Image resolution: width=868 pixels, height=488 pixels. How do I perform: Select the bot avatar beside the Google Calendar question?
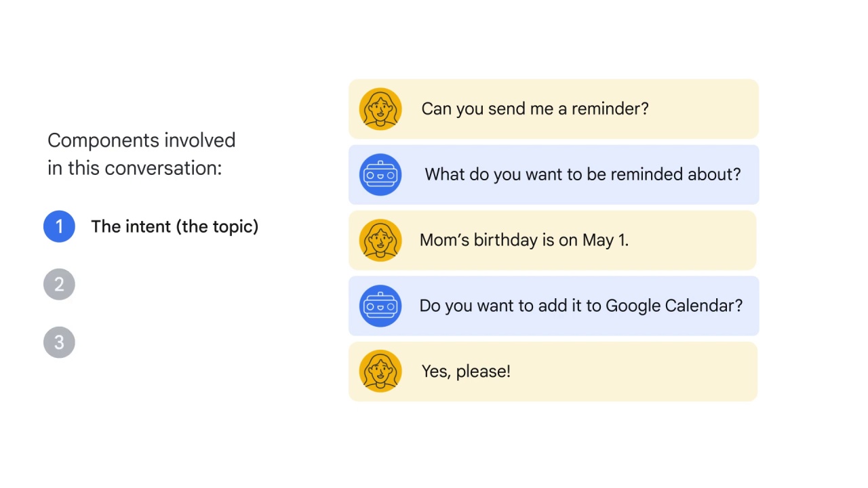click(x=380, y=306)
